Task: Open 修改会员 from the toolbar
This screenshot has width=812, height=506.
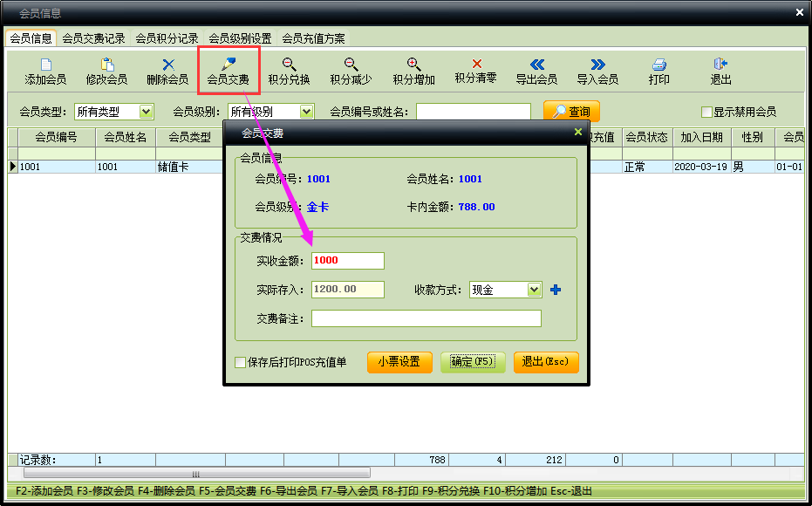Action: (x=106, y=65)
